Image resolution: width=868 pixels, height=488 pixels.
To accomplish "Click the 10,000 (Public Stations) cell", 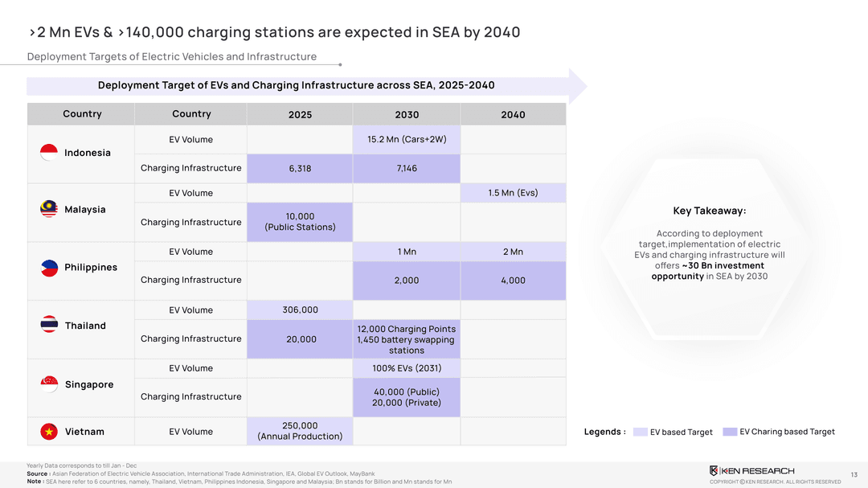I will 300,222.
